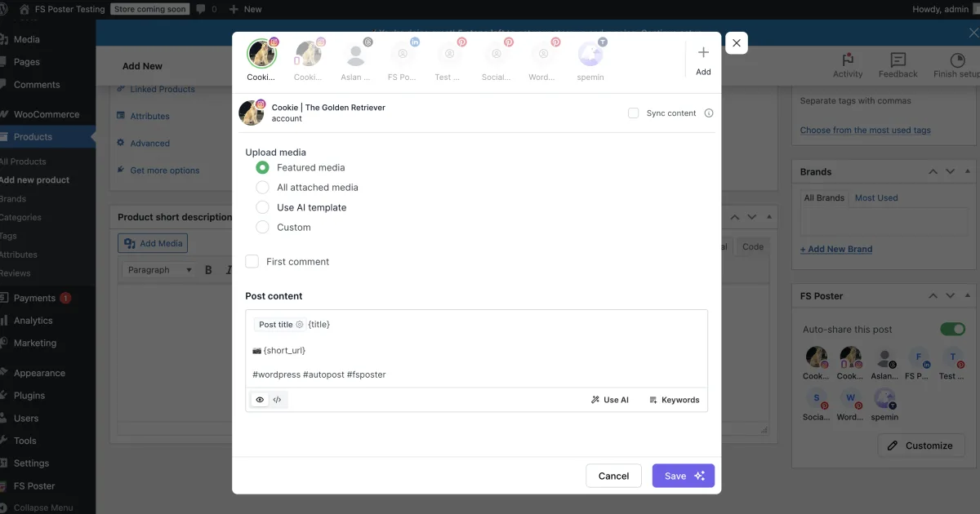Move Product short description panel down
980x514 pixels.
tap(752, 217)
